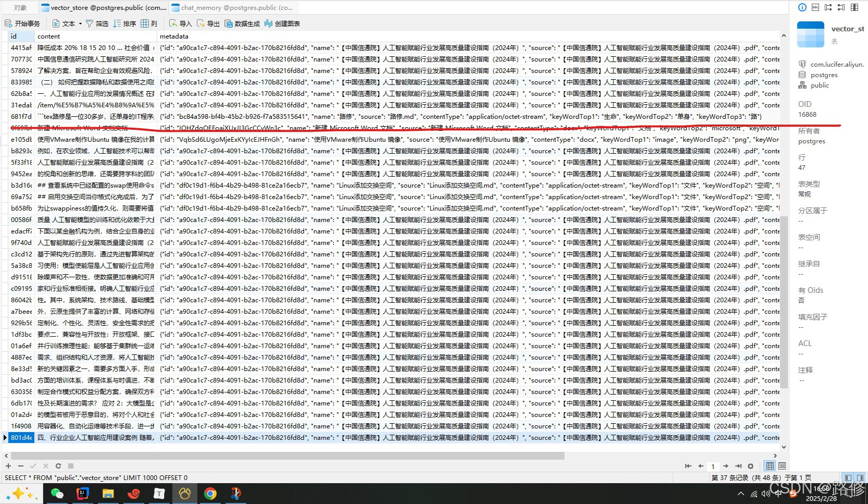Click the page number input field
The height and width of the screenshot is (504, 868).
(713, 466)
